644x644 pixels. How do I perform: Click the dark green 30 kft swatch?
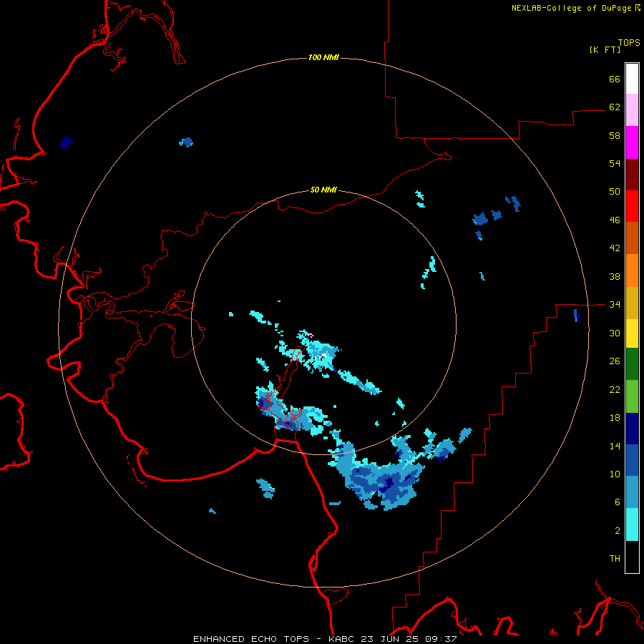(x=632, y=364)
